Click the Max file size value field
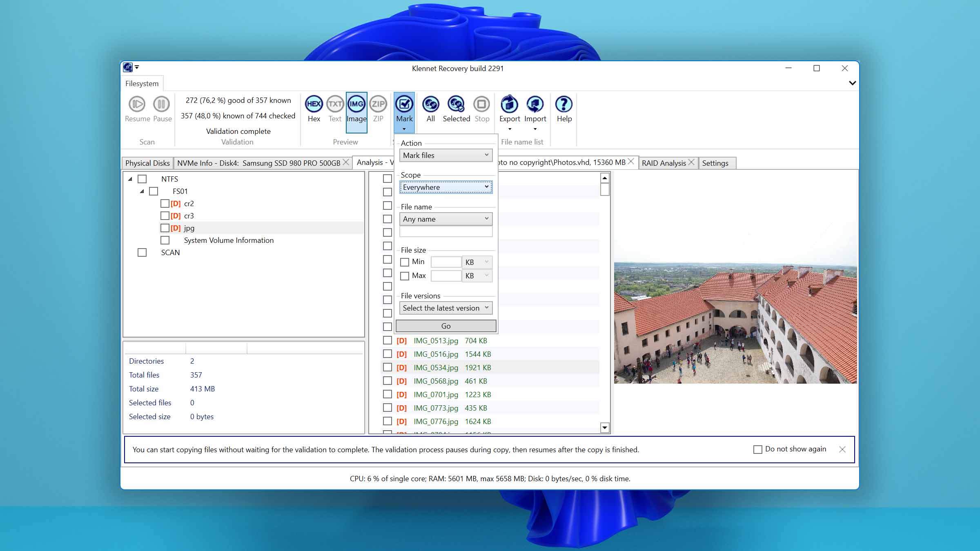 (x=446, y=276)
